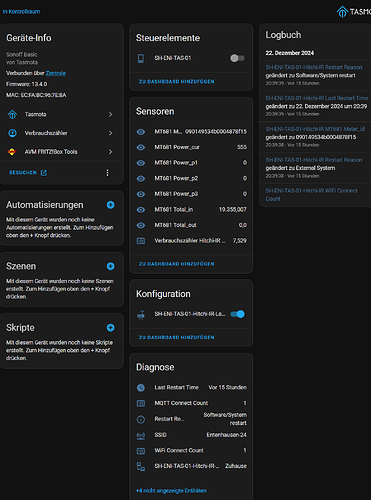This screenshot has height=500, width=371.
Task: Click the Last Restart Time value Vor 15 Stunden
Action: tap(228, 388)
